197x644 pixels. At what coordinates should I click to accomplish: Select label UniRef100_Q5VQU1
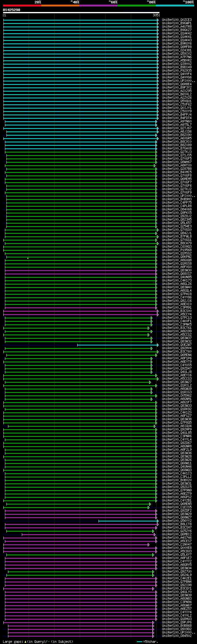[177, 101]
